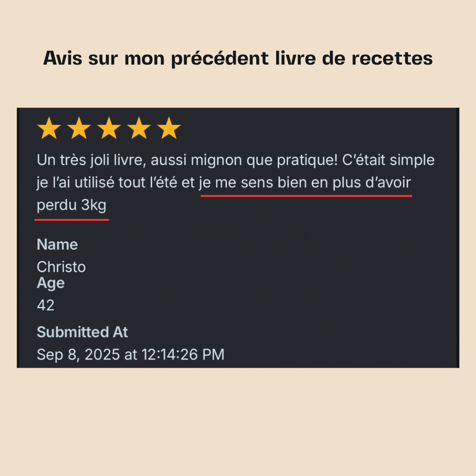Select the fourth gold rating star

click(139, 128)
